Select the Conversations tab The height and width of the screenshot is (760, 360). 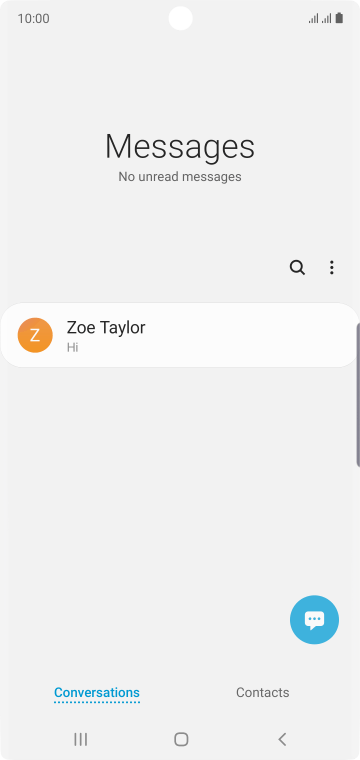click(97, 693)
